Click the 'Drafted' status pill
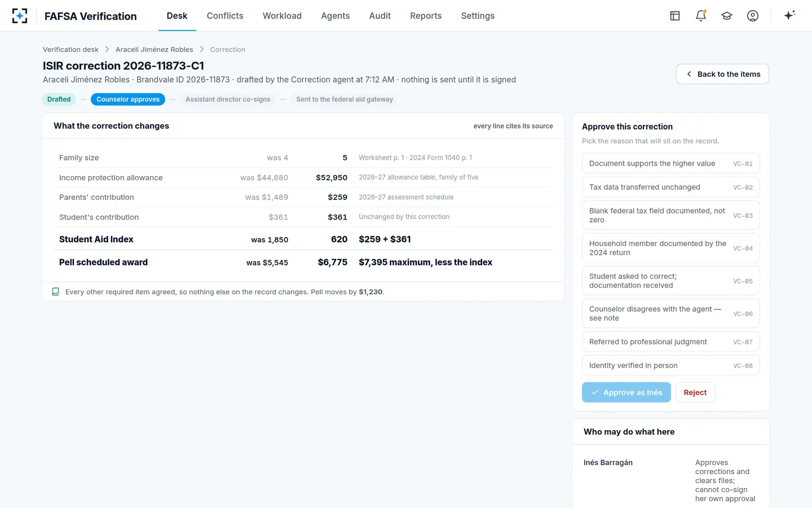812x508 pixels. 59,99
